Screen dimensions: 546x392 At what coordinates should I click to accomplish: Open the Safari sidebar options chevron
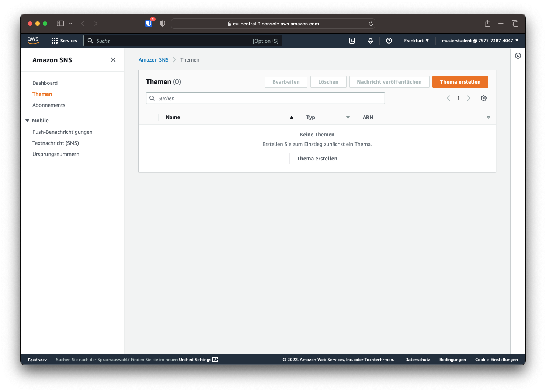[71, 24]
